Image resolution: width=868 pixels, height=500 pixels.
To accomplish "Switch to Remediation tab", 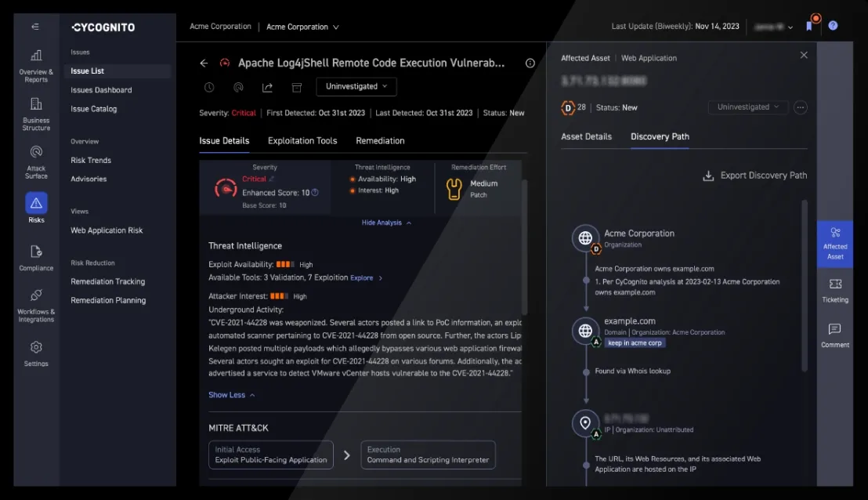I will click(x=380, y=140).
